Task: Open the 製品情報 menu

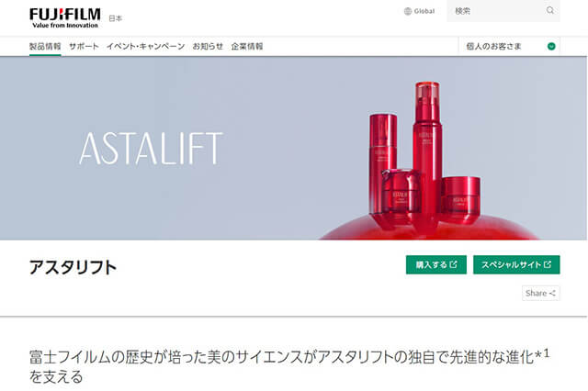Action: (45, 47)
